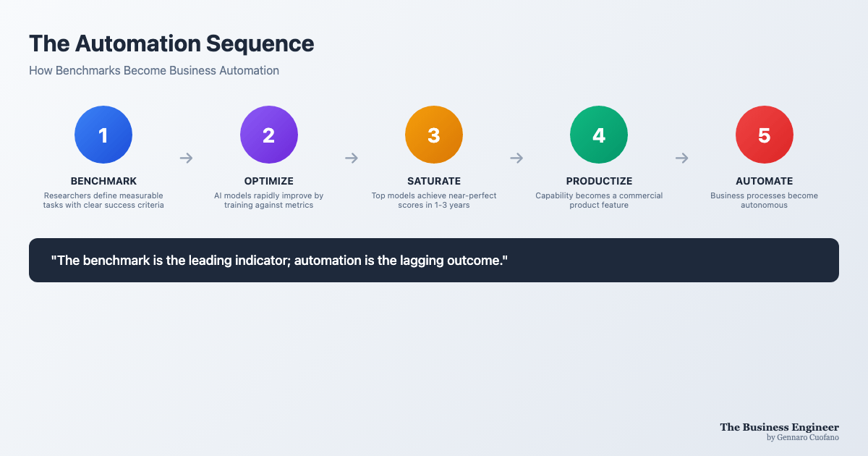The image size is (868, 456).
Task: Click The Automation Sequence title
Action: pyautogui.click(x=171, y=43)
